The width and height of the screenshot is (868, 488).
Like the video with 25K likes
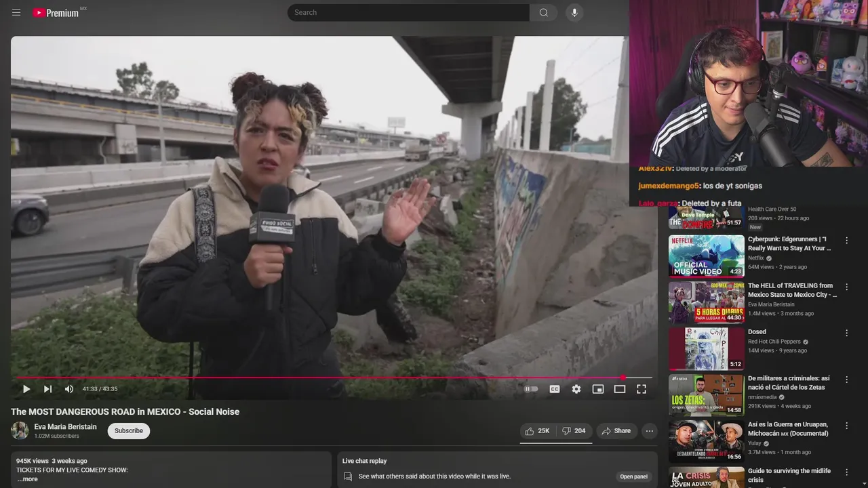538,431
